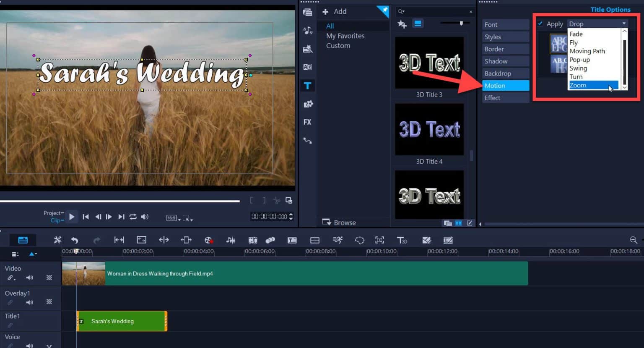Choose Fly from the open motion dropdown
644x348 pixels.
[x=574, y=42]
